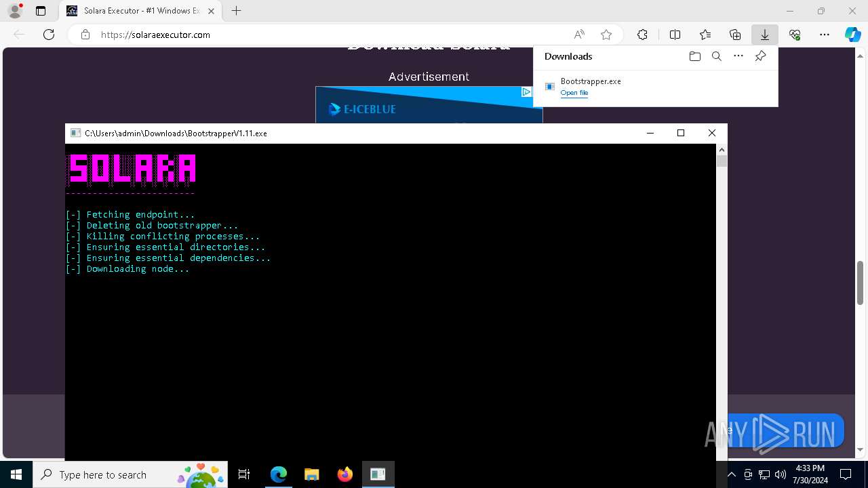Minimize the BootstrapperV1.11.exe console window
The image size is (868, 488).
tap(650, 134)
